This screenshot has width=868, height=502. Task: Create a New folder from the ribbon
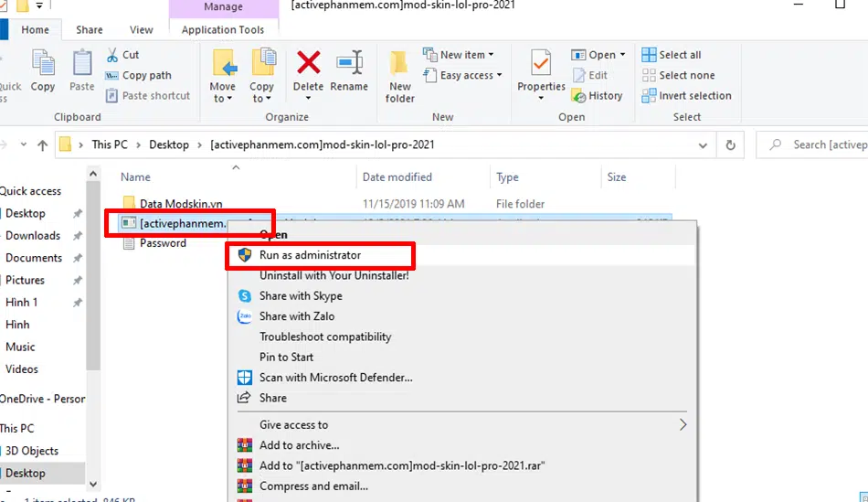coord(399,75)
